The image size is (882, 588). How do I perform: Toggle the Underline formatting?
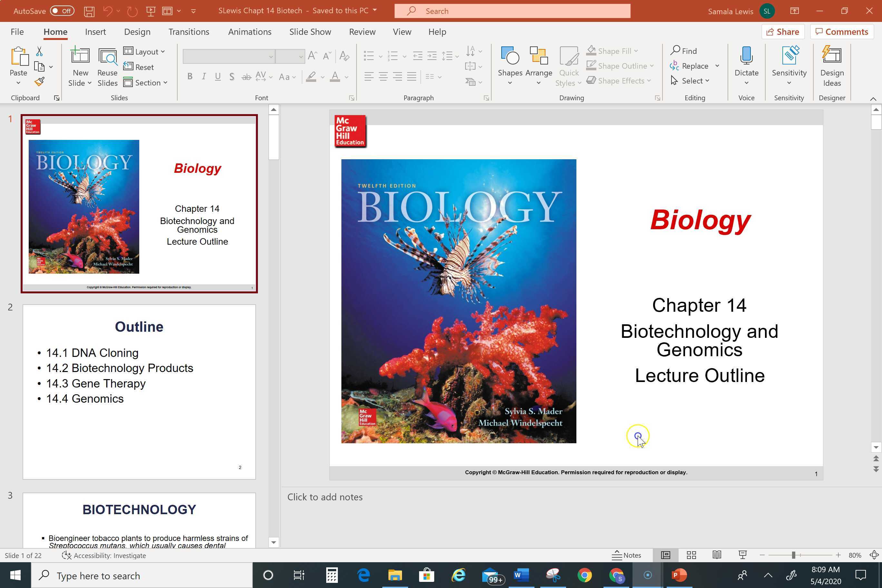tap(218, 76)
